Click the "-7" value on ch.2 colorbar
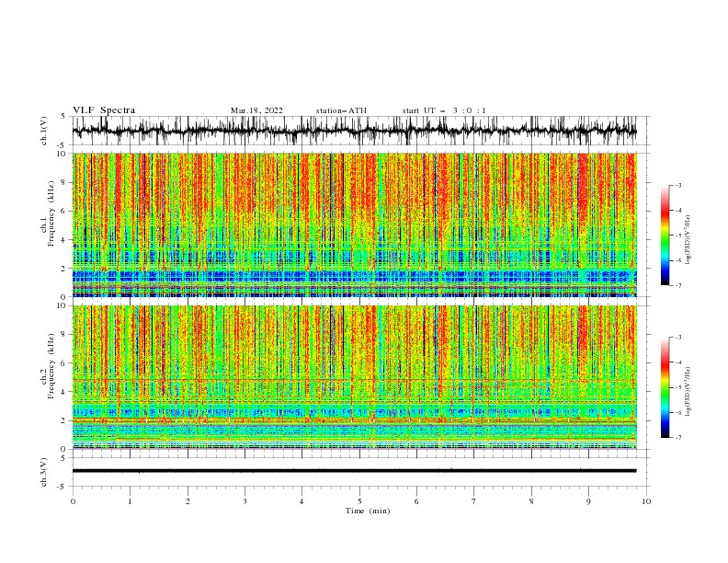The image size is (728, 563). coord(677,438)
